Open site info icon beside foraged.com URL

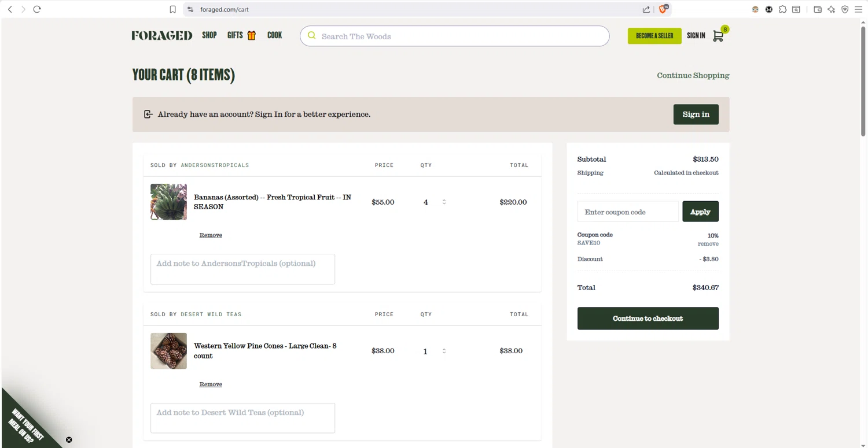click(190, 9)
